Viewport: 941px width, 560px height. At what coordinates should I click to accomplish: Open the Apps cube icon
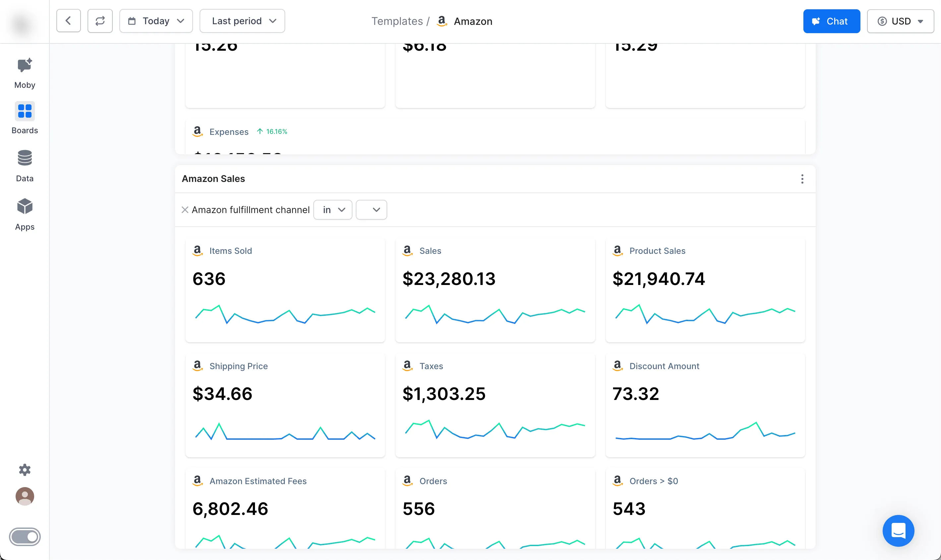tap(25, 206)
